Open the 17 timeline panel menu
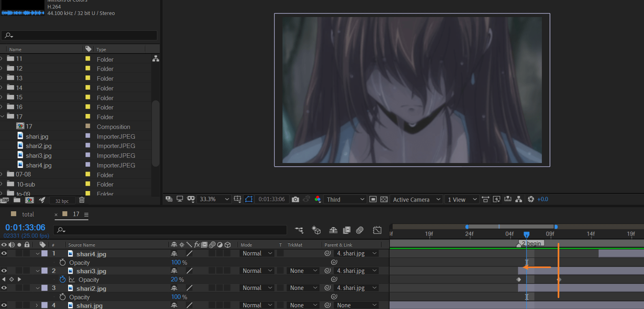 86,215
